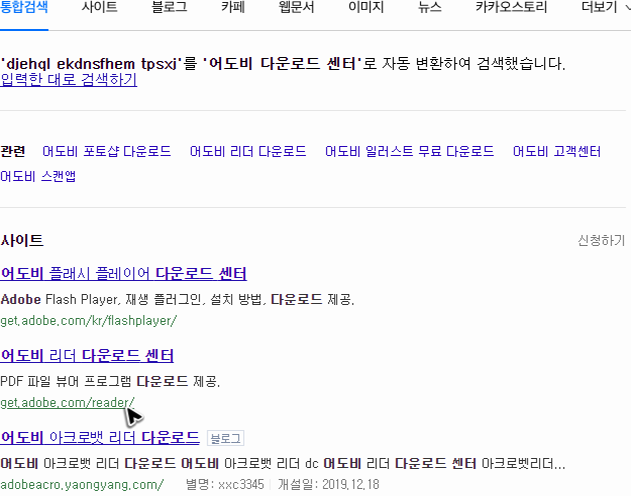
Task: Open related search 어도비 고객센터
Action: pyautogui.click(x=557, y=152)
